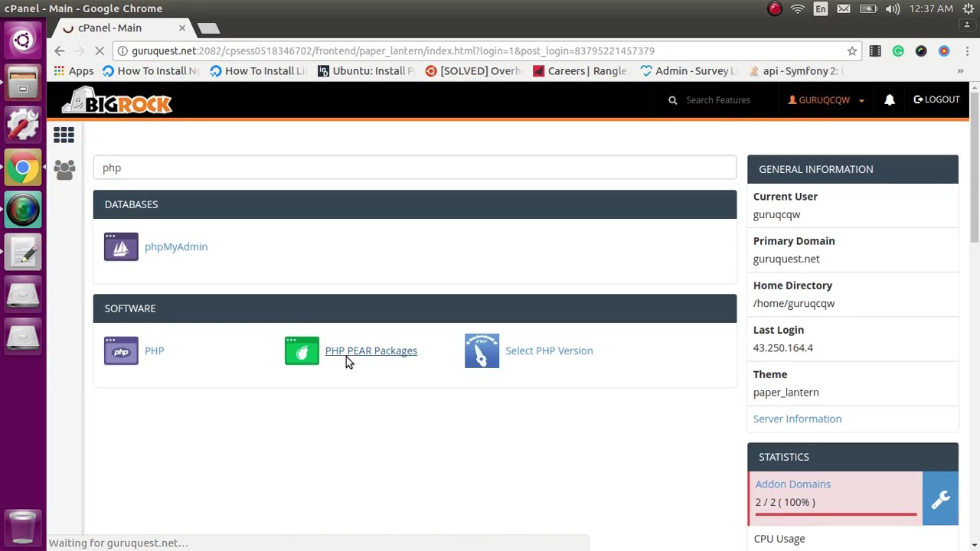Open User Manager people icon in sidebar

coord(64,169)
